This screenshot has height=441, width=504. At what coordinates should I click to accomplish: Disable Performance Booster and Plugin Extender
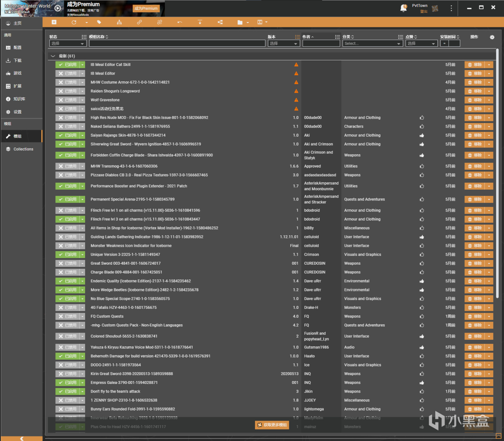pos(67,186)
